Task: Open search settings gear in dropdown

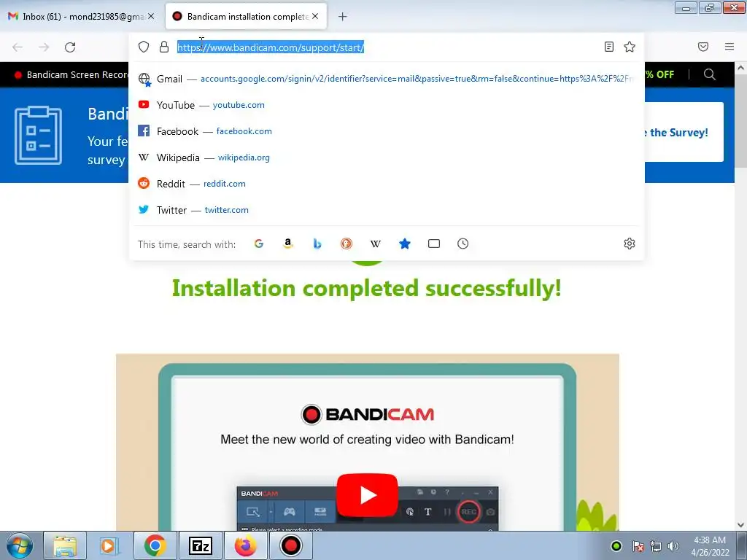Action: pos(630,244)
